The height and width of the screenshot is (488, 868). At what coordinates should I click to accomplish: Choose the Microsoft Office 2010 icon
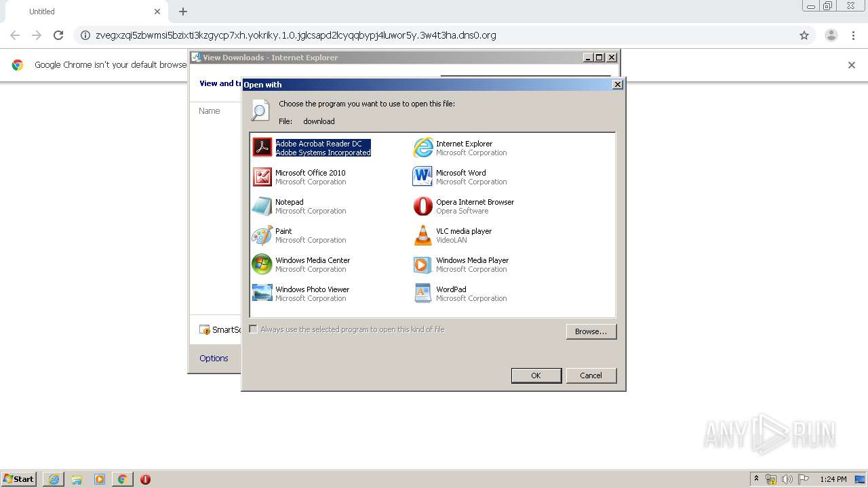click(262, 176)
